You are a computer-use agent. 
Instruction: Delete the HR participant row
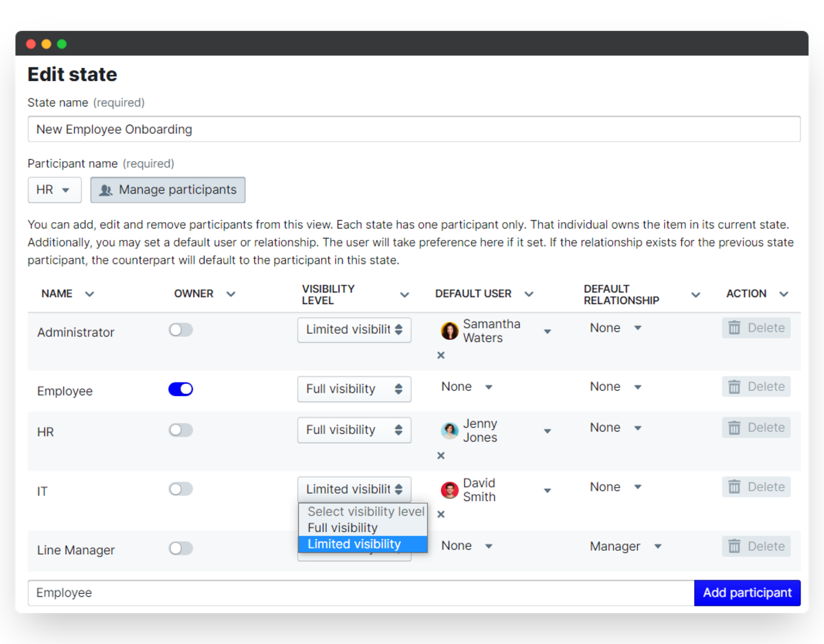click(x=756, y=428)
